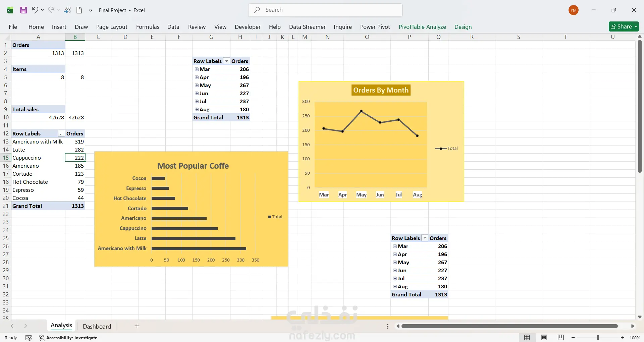
Task: Expand the Jul group in row 30
Action: point(395,279)
